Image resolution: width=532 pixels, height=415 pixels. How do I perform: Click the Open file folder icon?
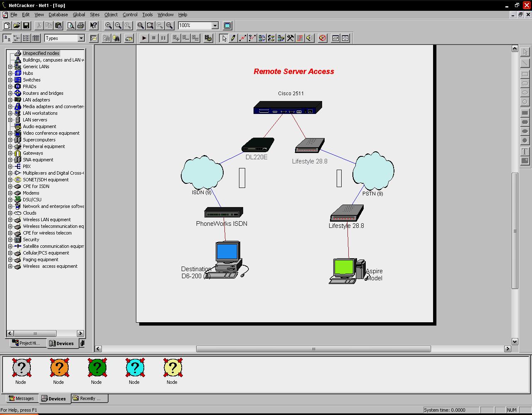[17, 26]
